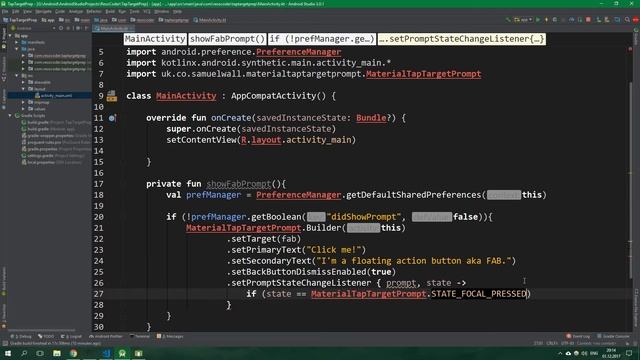Click the taskbar search magnifier icon
The width and height of the screenshot is (640, 360).
(x=24, y=353)
